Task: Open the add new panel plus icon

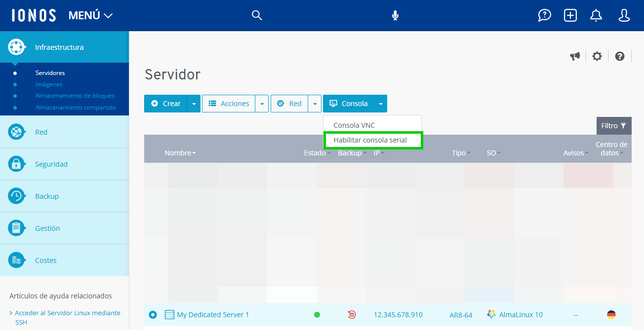Action: [570, 15]
